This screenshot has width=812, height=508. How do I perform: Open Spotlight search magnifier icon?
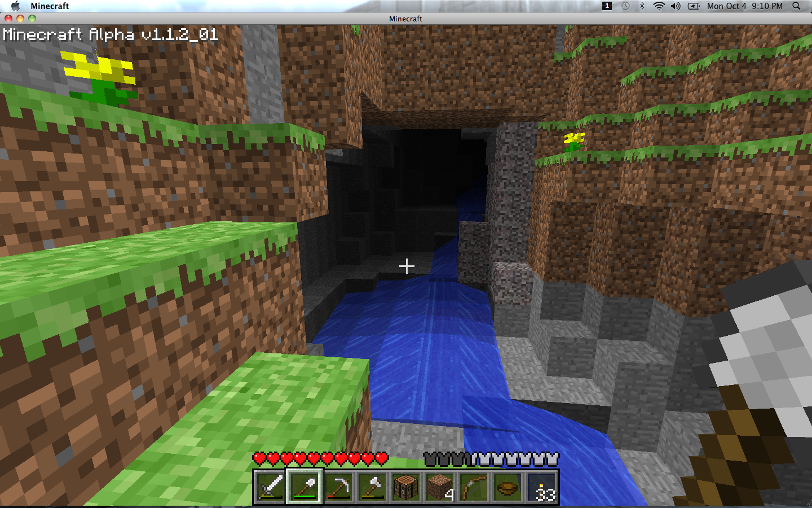click(x=796, y=6)
